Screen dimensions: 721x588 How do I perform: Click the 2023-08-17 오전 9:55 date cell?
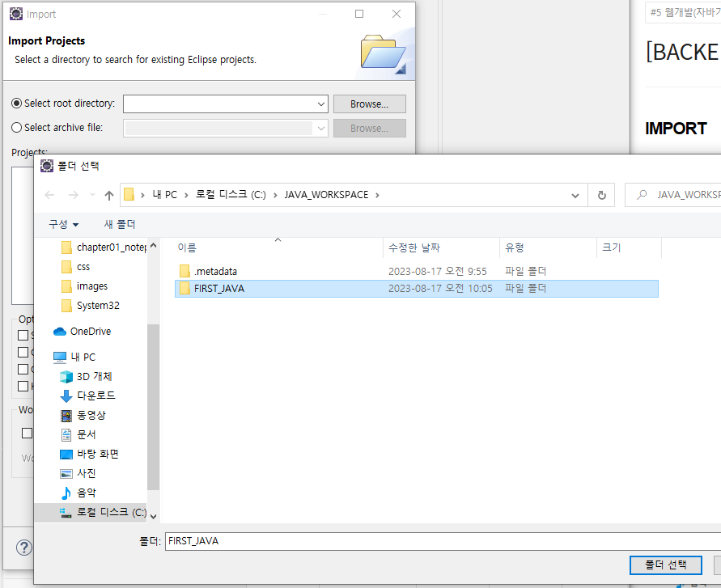coord(437,271)
